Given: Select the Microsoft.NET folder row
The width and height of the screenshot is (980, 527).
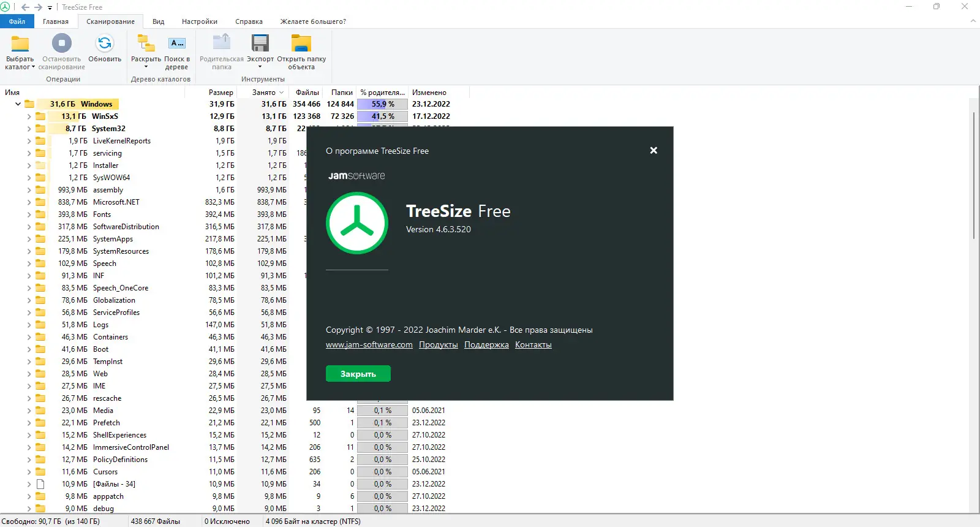Looking at the screenshot, I should point(116,202).
